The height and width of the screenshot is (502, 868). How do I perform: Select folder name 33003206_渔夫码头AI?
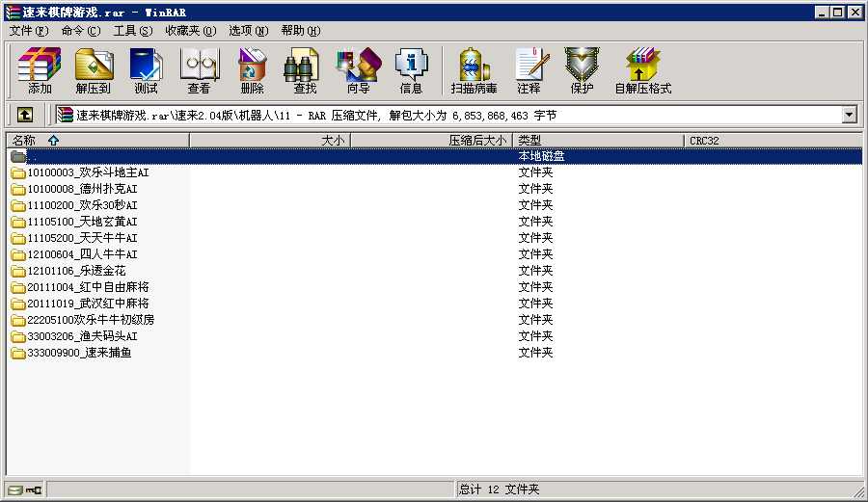pyautogui.click(x=83, y=336)
